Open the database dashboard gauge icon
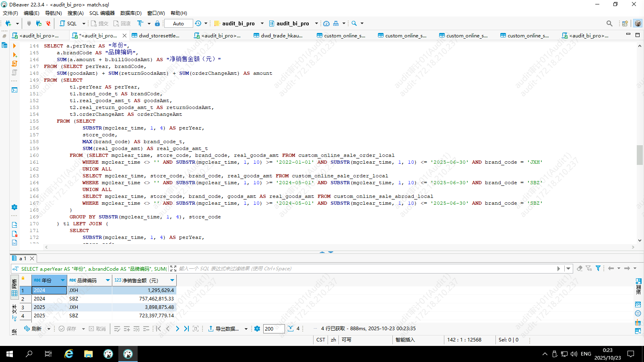The image size is (644, 362). pyautogui.click(x=326, y=23)
